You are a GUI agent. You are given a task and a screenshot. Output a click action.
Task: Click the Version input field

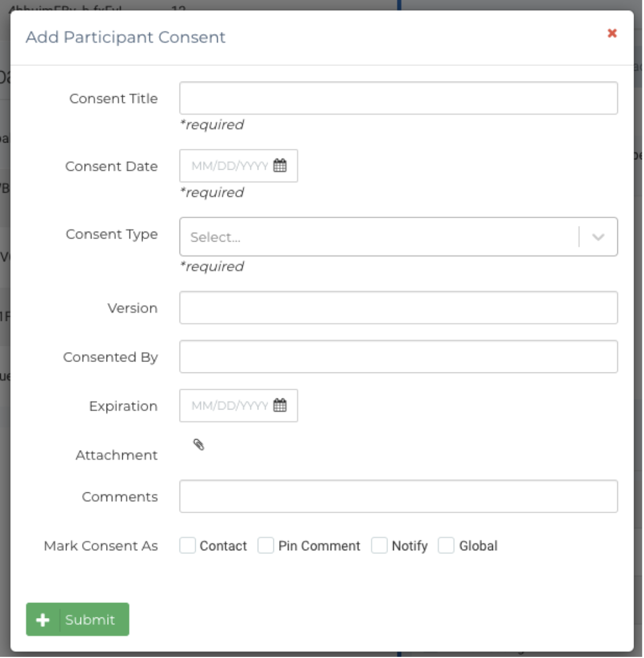point(398,308)
